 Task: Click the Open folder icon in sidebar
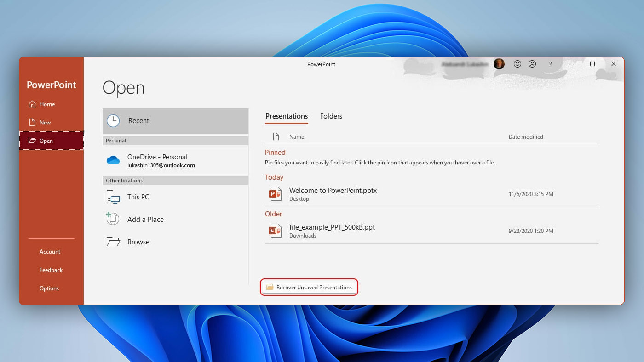point(32,141)
